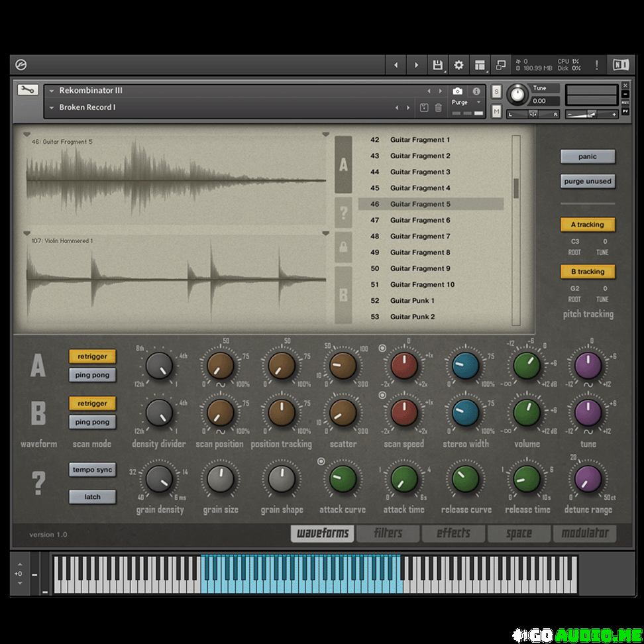Disable A tracking pitch tracking
Screen dimensions: 644x644
point(587,225)
